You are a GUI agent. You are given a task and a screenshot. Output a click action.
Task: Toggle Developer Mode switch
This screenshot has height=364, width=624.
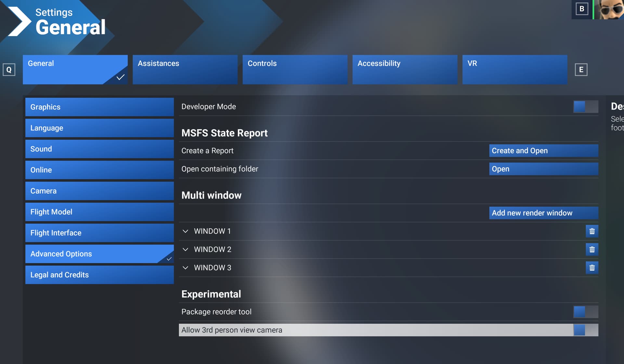[x=585, y=107]
